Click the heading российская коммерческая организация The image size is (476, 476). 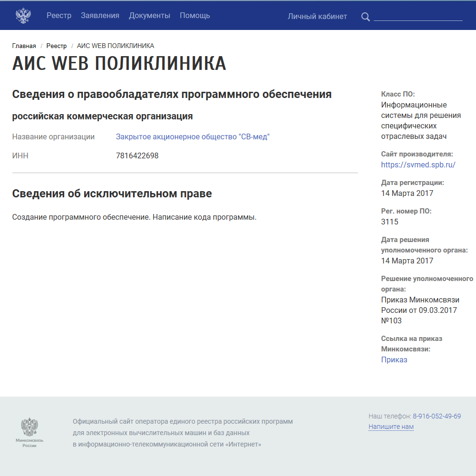(x=102, y=117)
